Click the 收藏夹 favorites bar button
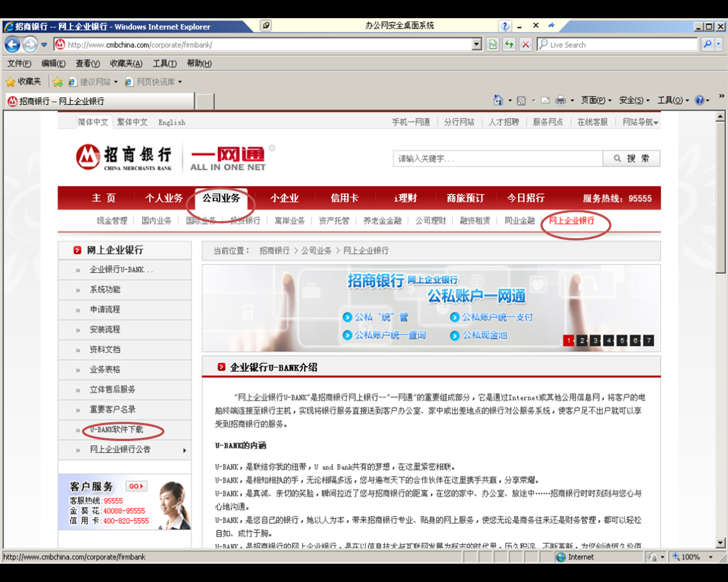 coord(23,82)
